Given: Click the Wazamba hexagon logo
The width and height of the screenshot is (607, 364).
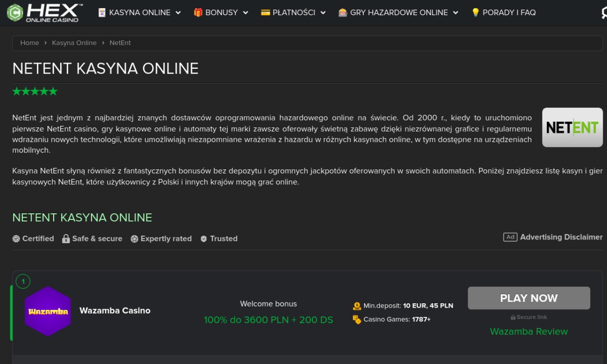Looking at the screenshot, I should click(x=48, y=311).
